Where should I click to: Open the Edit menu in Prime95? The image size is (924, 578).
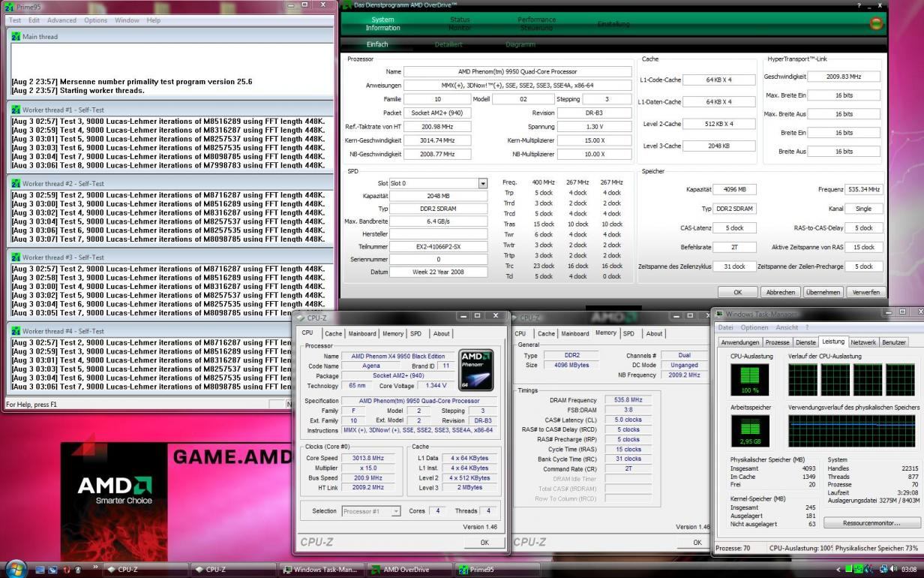coord(34,20)
